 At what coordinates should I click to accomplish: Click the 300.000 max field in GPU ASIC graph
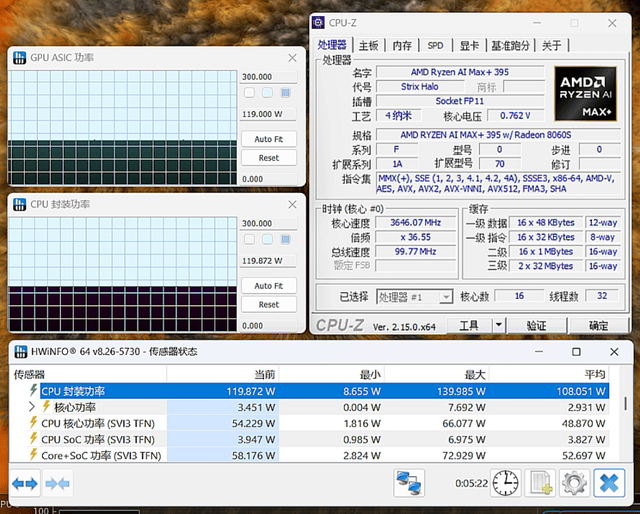[258, 77]
